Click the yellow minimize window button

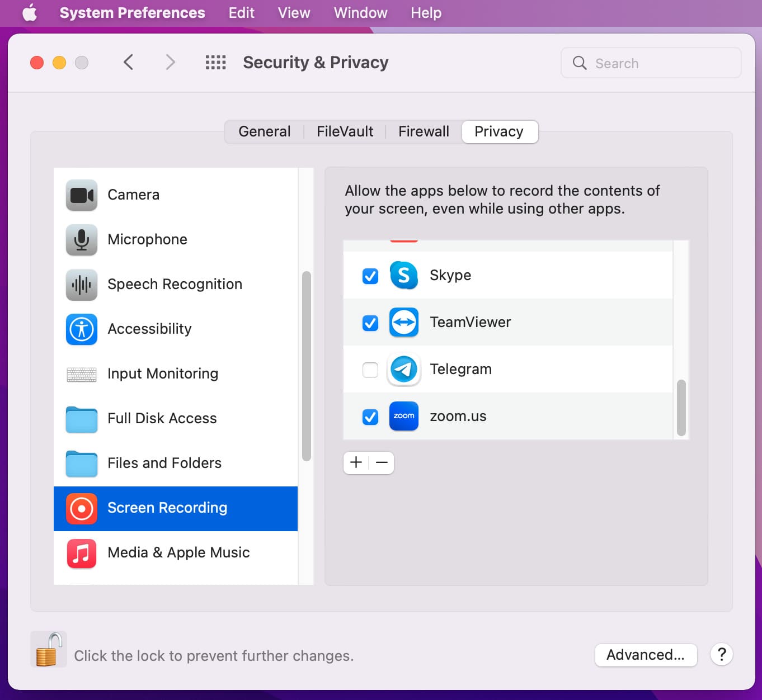(59, 63)
